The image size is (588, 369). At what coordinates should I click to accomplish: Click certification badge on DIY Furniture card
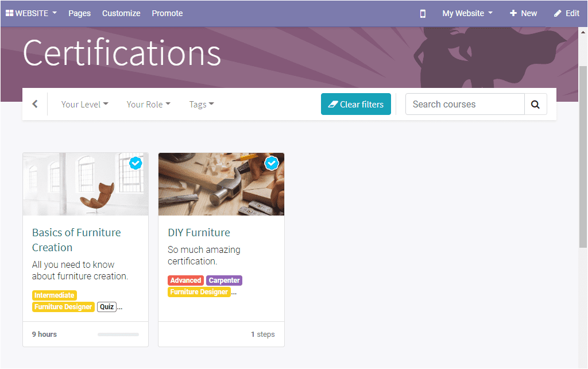tap(272, 163)
